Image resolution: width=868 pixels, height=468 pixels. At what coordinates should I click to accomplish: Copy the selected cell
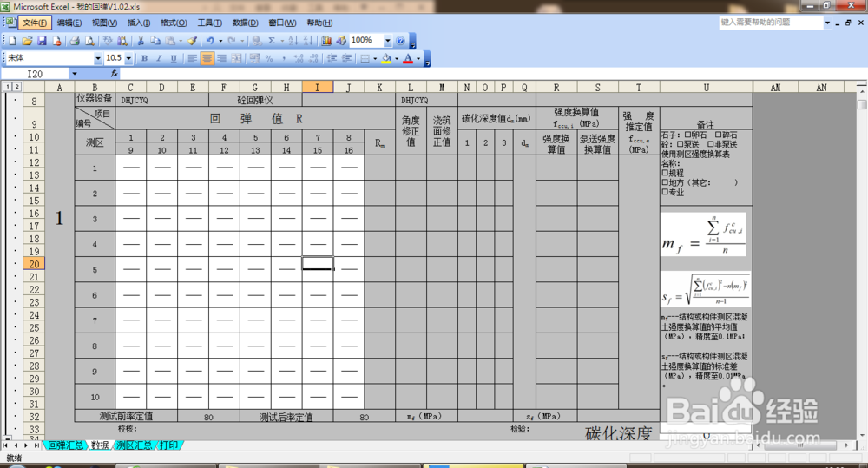[155, 41]
